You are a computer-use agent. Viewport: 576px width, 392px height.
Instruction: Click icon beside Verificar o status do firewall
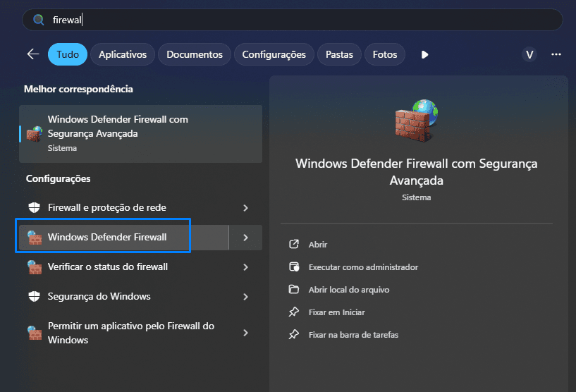tap(35, 267)
